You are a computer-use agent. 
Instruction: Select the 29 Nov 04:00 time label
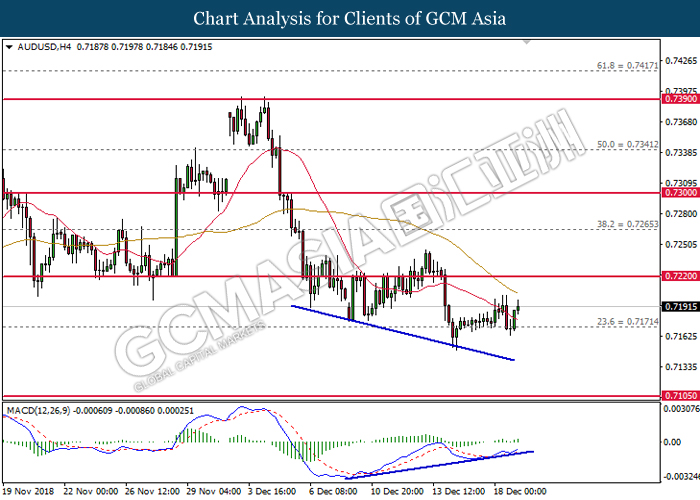tap(214, 492)
